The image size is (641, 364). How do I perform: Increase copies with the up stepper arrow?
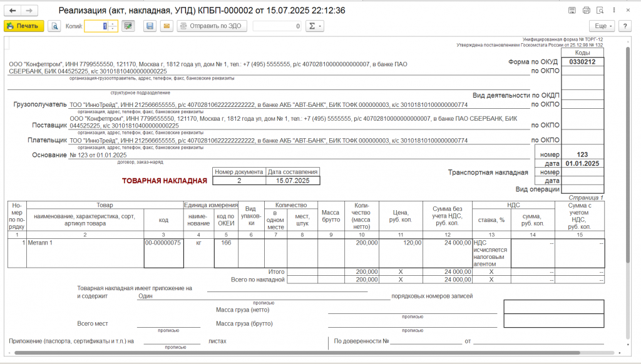coord(113,23)
